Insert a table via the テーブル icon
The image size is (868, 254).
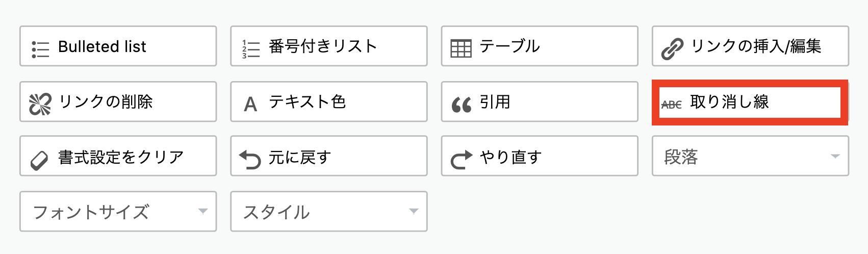click(461, 49)
